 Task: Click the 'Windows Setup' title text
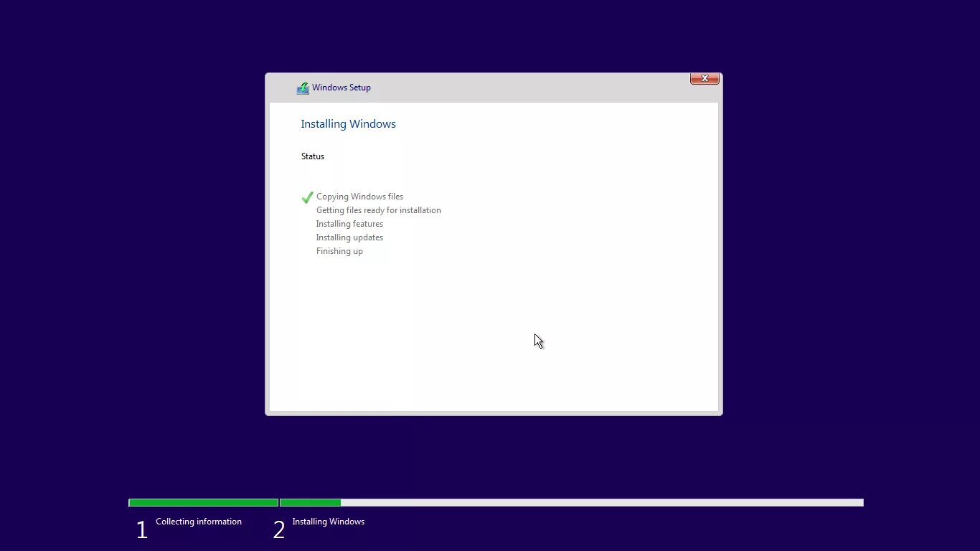[341, 88]
